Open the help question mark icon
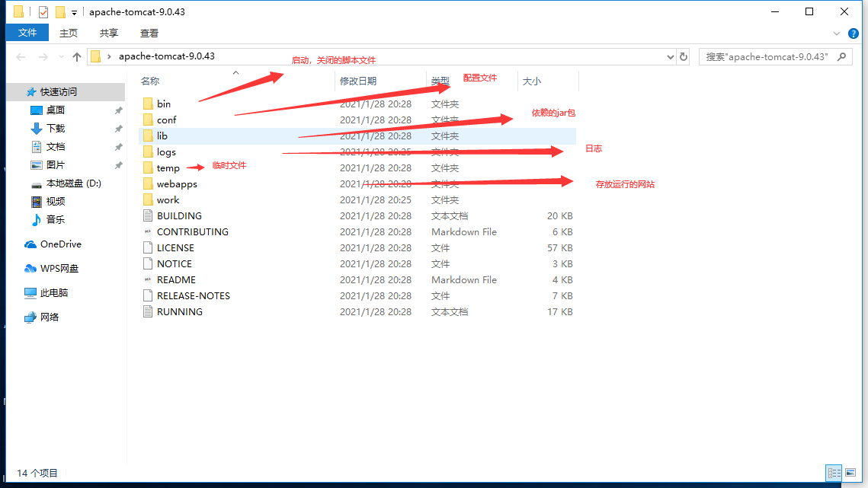868x488 pixels. pyautogui.click(x=854, y=33)
